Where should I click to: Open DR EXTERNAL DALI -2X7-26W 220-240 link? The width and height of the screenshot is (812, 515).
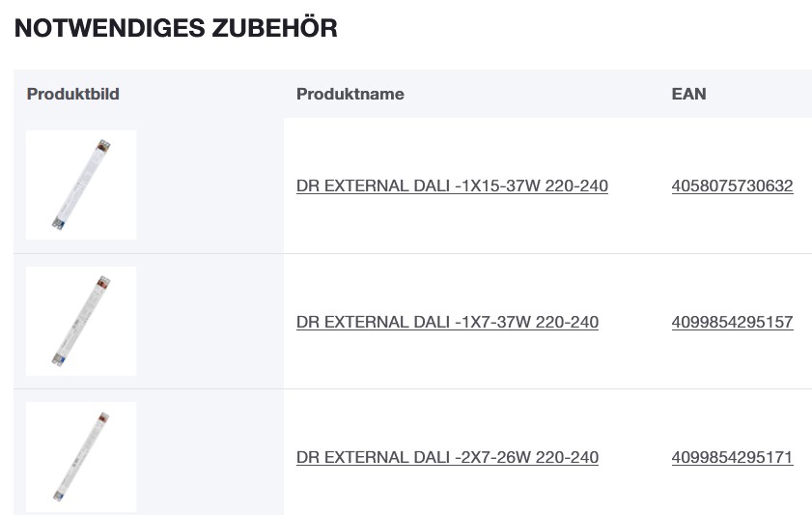pyautogui.click(x=447, y=457)
